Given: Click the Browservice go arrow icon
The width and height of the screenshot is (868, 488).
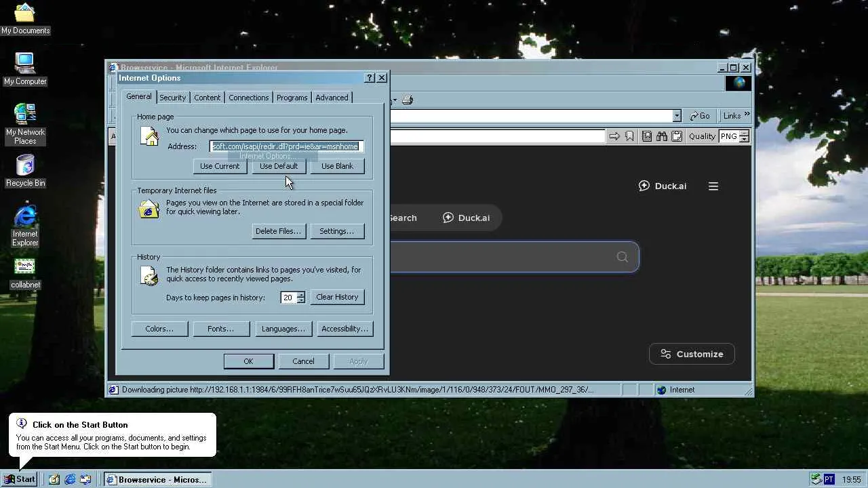Looking at the screenshot, I should pos(614,136).
